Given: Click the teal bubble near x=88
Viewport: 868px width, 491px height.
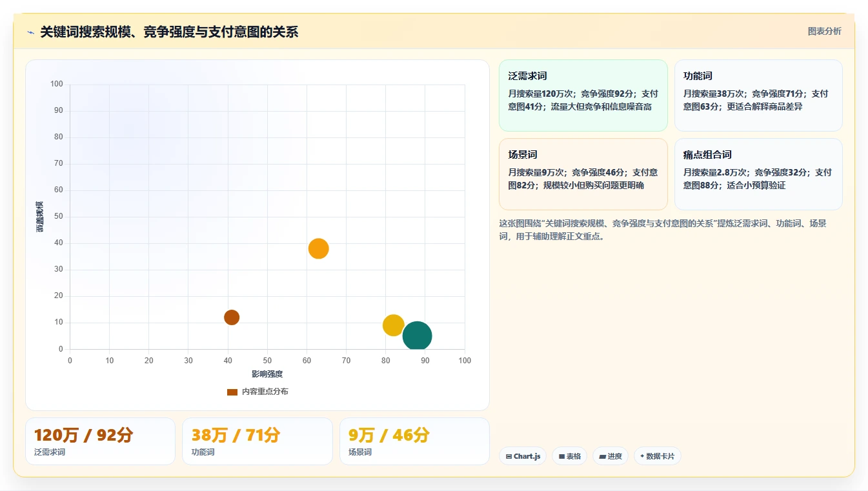Looking at the screenshot, I should (418, 336).
